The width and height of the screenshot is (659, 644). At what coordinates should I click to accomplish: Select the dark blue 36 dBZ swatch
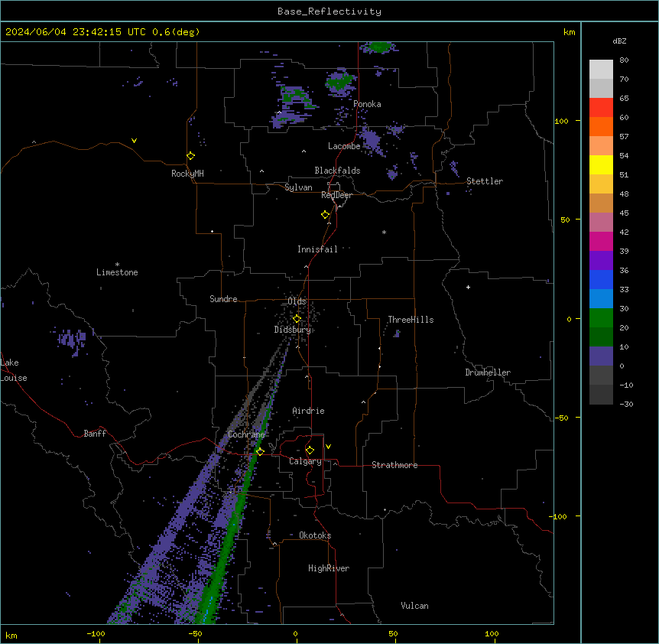[x=601, y=279]
